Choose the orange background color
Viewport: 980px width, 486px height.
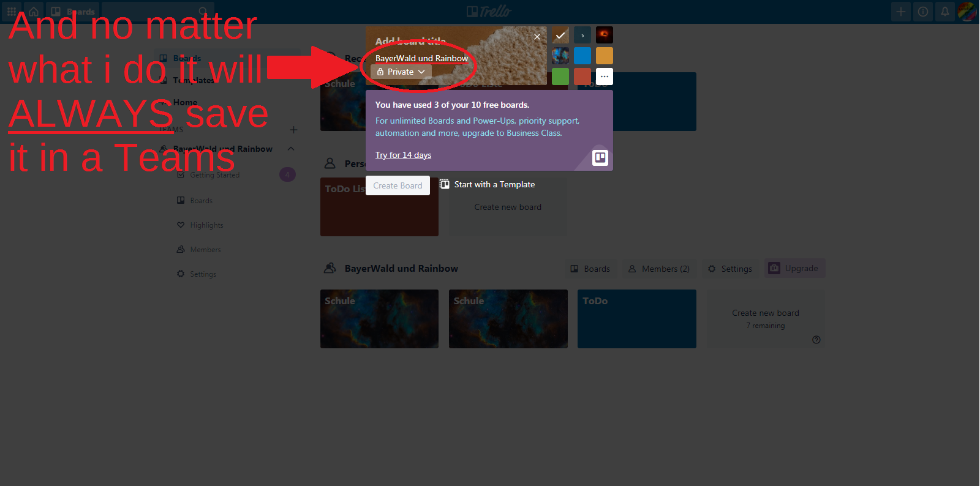click(x=604, y=56)
